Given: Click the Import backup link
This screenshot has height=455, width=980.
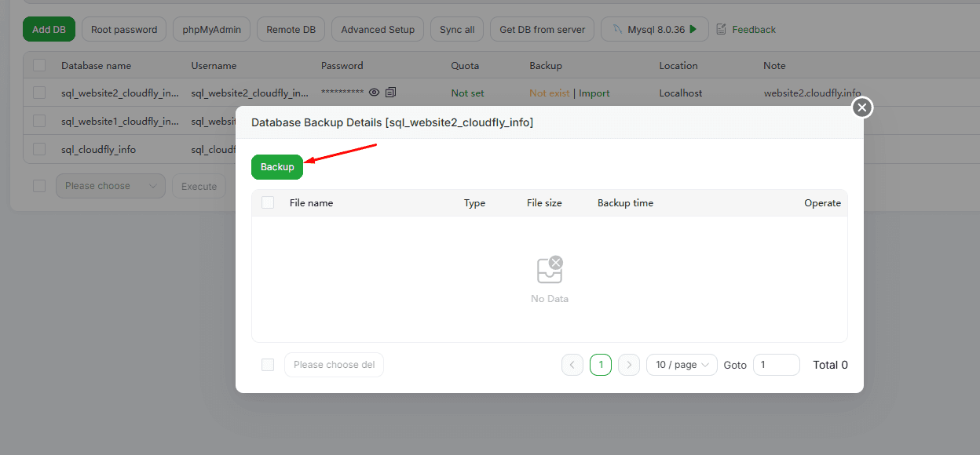Looking at the screenshot, I should tap(594, 93).
